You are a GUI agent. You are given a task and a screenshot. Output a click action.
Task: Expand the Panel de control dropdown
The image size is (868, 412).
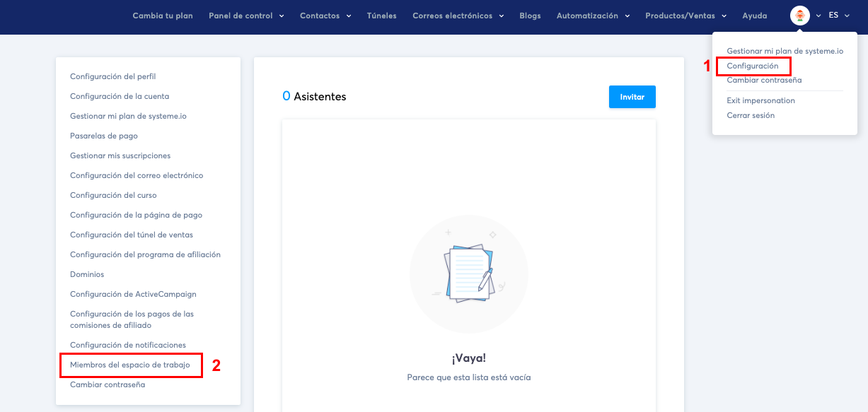click(x=246, y=15)
